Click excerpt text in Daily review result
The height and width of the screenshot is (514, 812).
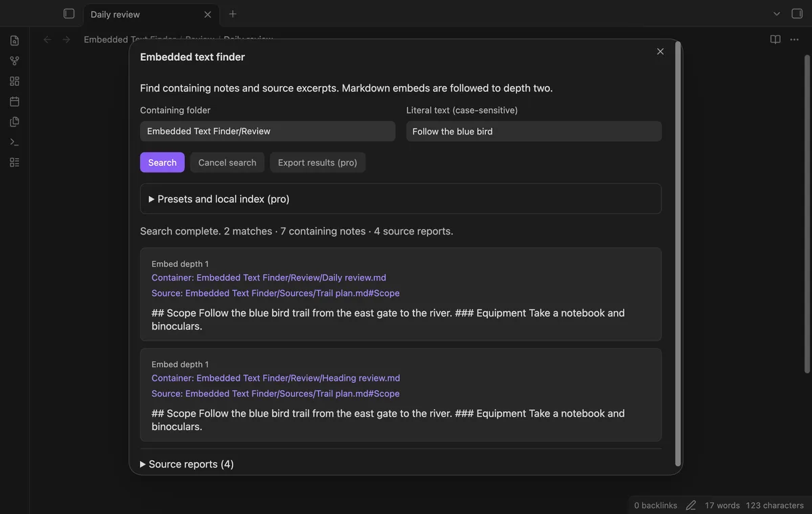[388, 319]
